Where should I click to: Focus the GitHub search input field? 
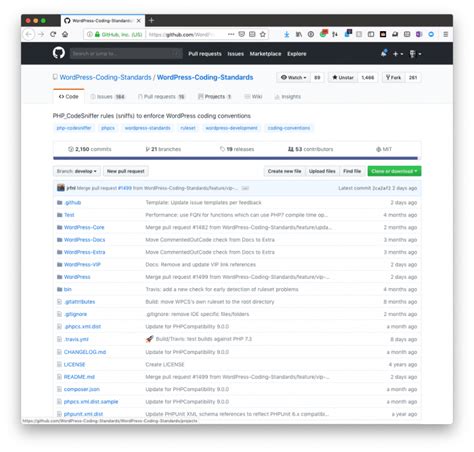click(126, 53)
